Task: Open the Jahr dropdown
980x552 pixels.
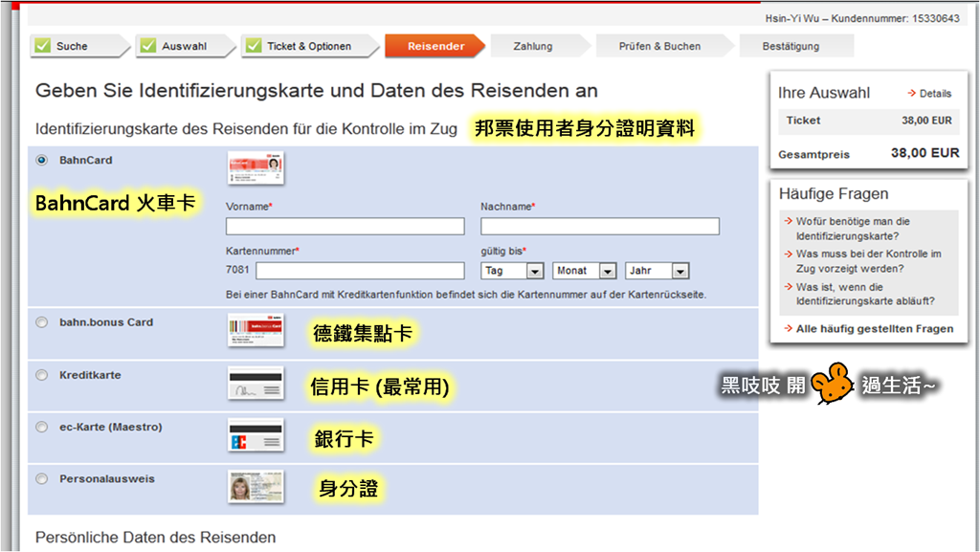Action: (657, 271)
